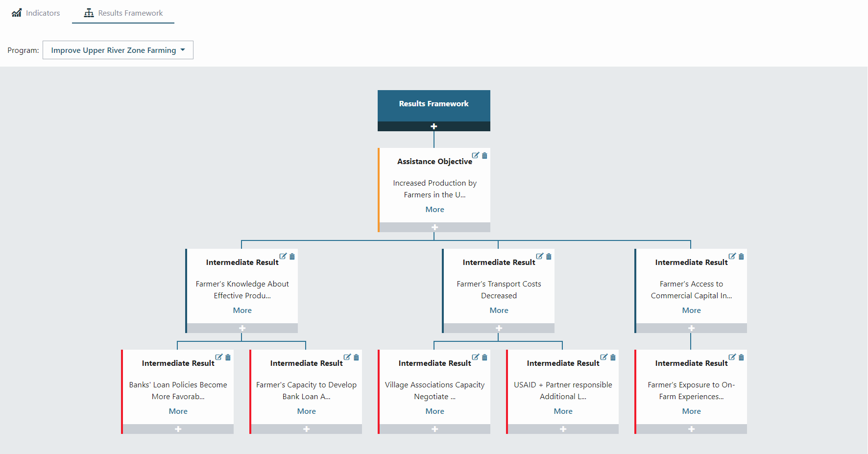Delete the Farmer's Exposure to On-Farm card
The image size is (868, 454).
point(741,358)
